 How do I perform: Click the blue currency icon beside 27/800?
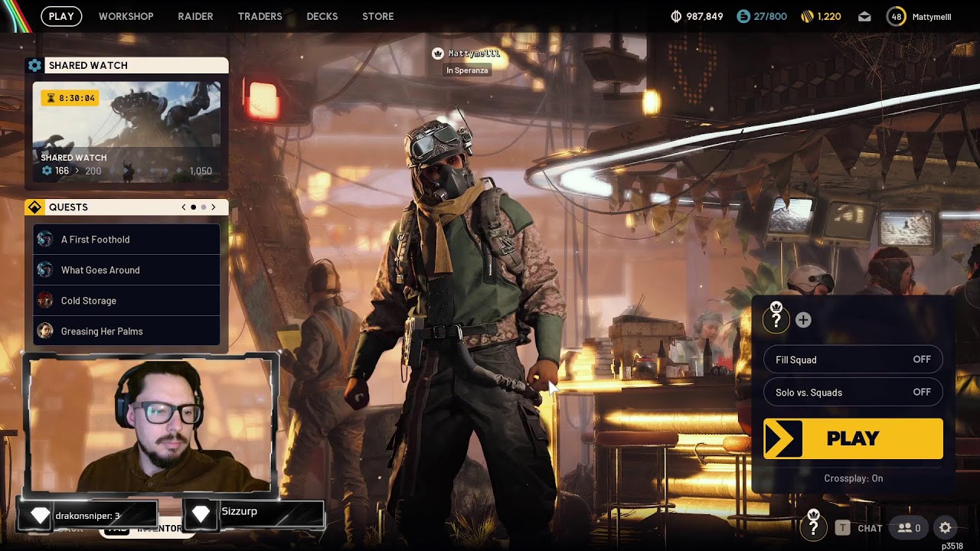click(743, 16)
